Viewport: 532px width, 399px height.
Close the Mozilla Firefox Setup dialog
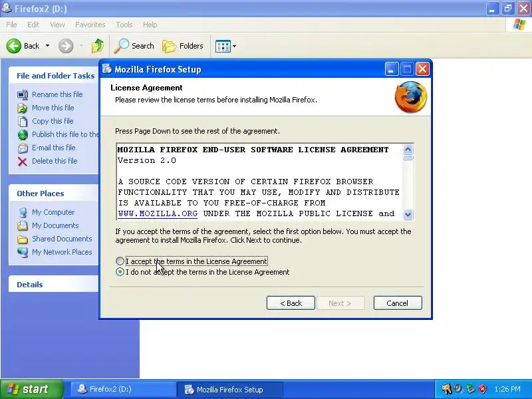[422, 69]
